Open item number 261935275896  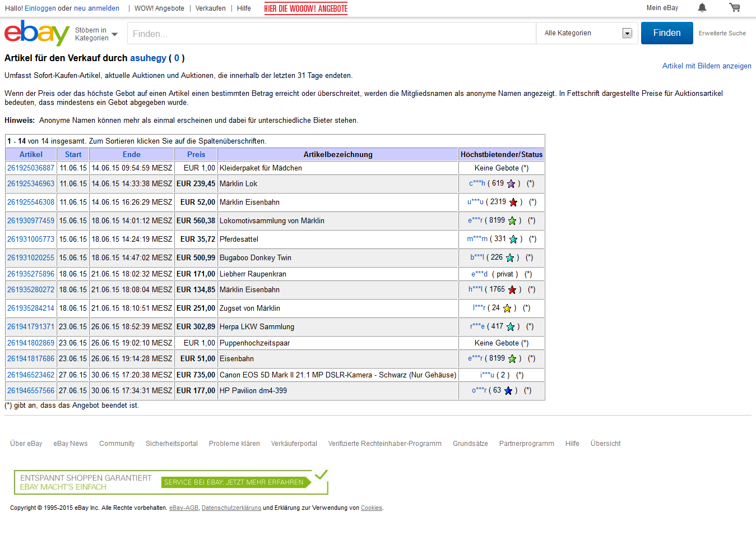31,274
